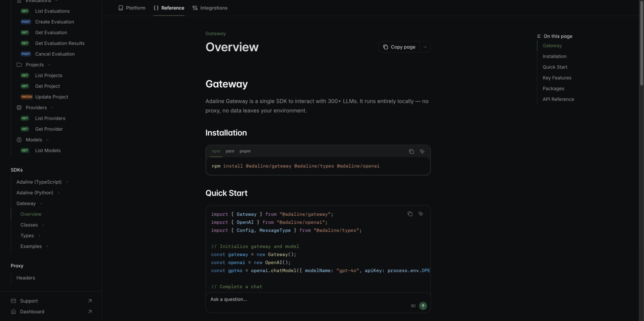
Task: Click the Copy page button
Action: (399, 47)
